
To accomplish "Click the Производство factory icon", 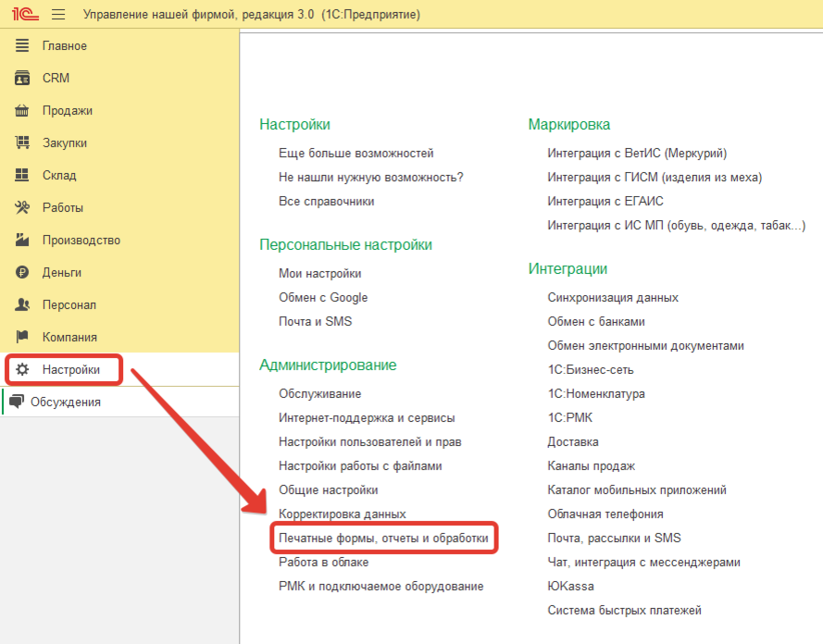I will pos(22,241).
